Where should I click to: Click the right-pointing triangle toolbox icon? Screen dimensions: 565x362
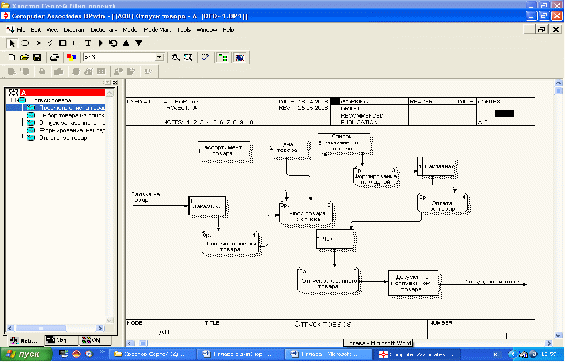point(101,43)
